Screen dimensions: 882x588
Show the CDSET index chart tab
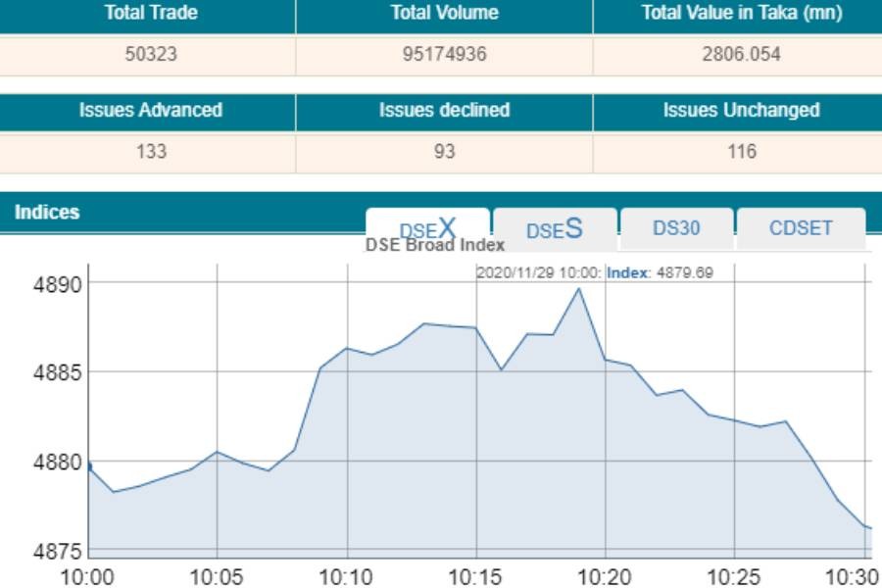coord(801,228)
